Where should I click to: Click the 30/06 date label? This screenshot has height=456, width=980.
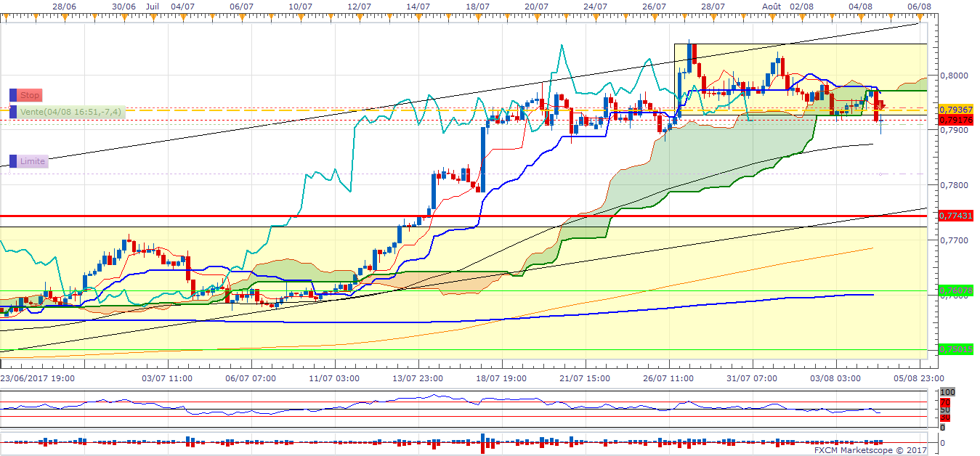point(124,6)
